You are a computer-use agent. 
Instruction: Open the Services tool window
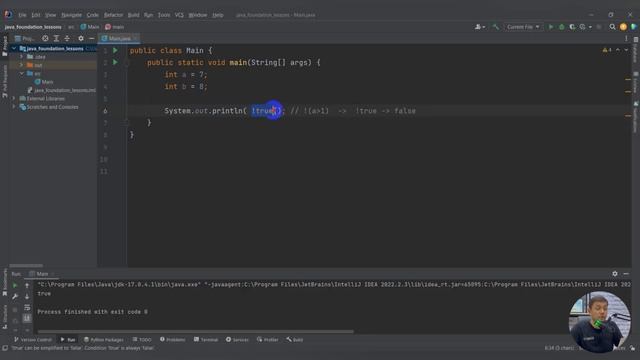click(237, 340)
